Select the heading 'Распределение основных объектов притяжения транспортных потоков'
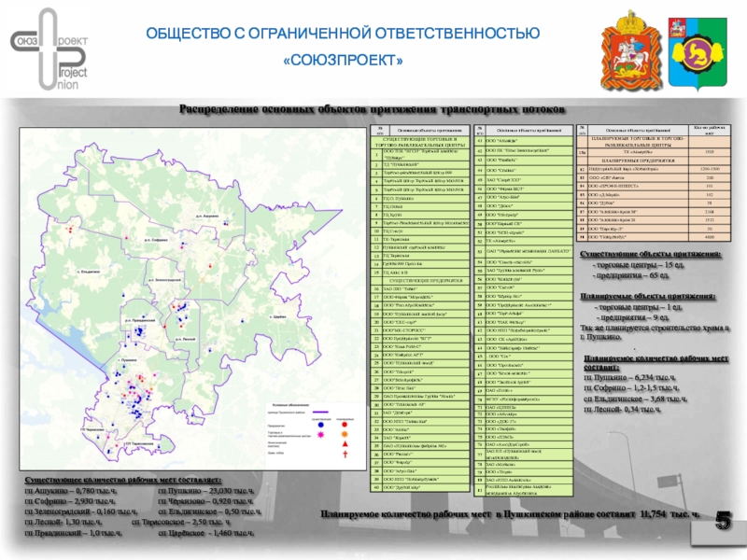 (372, 109)
